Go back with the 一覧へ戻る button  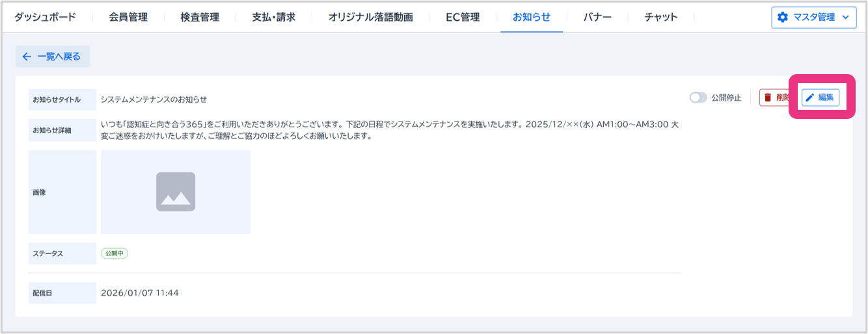[52, 57]
